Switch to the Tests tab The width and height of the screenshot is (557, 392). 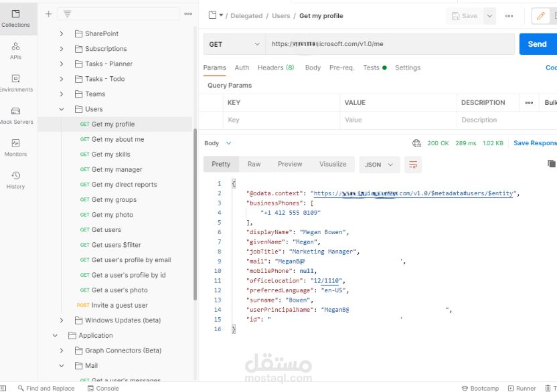pyautogui.click(x=374, y=68)
